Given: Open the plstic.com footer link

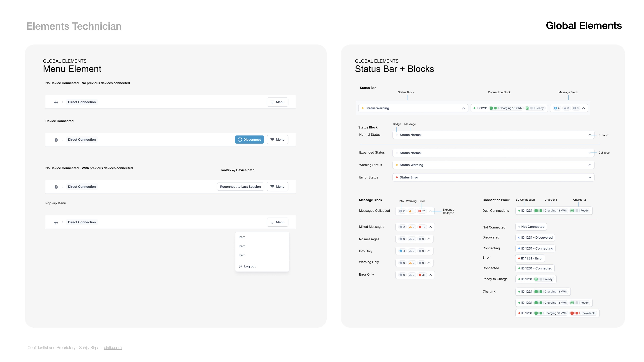Looking at the screenshot, I should click(x=113, y=348).
